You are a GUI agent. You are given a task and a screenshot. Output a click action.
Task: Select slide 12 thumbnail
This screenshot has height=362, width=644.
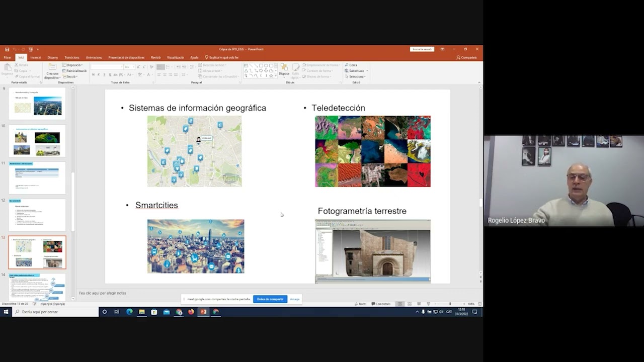[37, 215]
